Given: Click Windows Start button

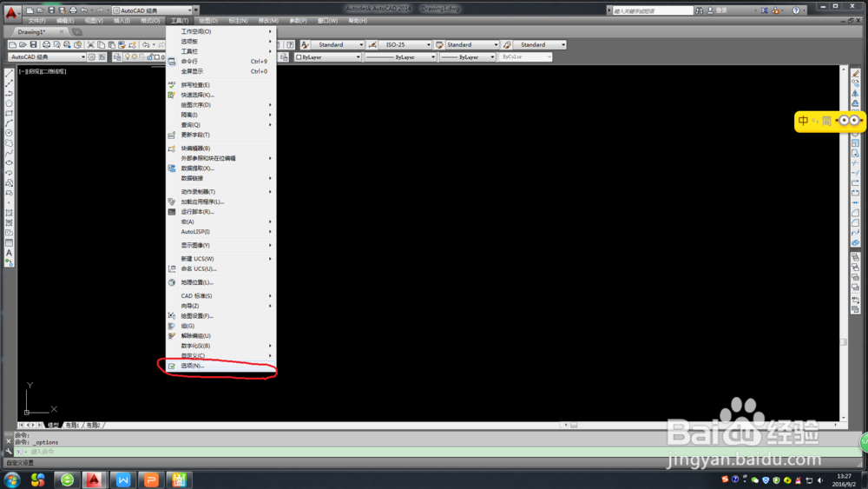Looking at the screenshot, I should point(12,479).
